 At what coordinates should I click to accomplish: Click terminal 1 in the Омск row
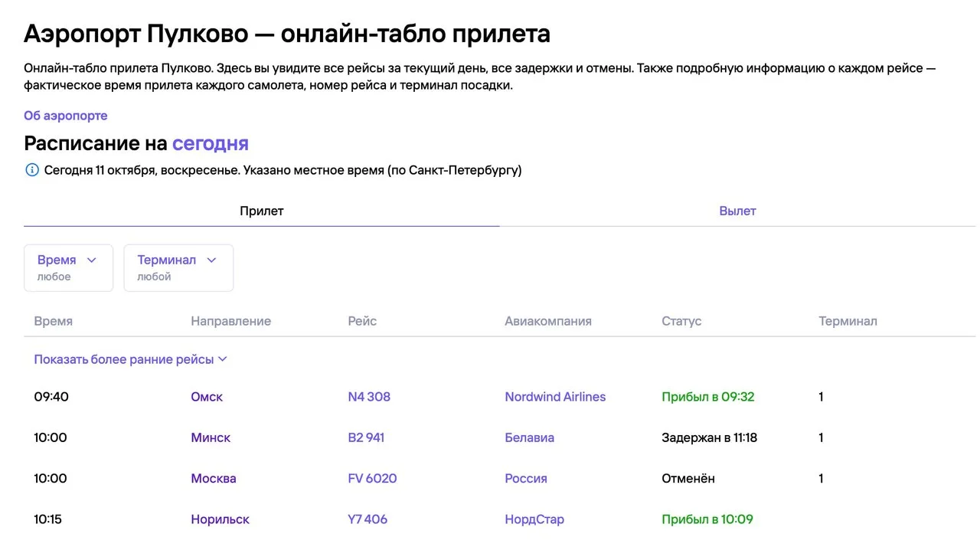(821, 397)
